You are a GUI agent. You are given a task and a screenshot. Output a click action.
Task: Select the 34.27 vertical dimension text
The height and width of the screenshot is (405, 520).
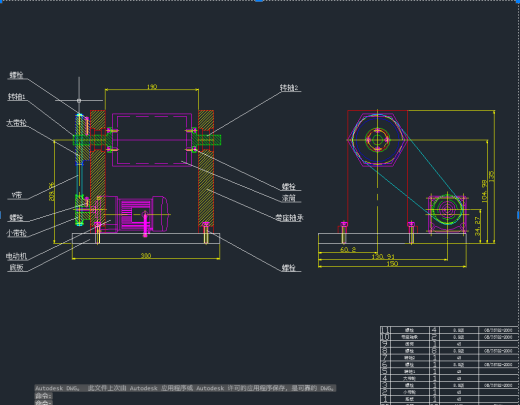pyautogui.click(x=477, y=226)
